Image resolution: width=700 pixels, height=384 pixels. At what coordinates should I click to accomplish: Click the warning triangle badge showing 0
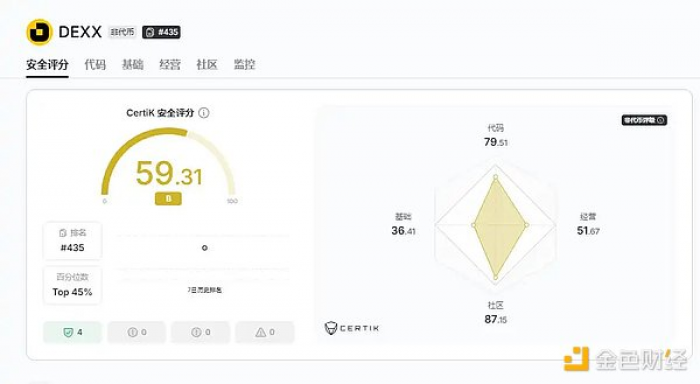pyautogui.click(x=265, y=332)
